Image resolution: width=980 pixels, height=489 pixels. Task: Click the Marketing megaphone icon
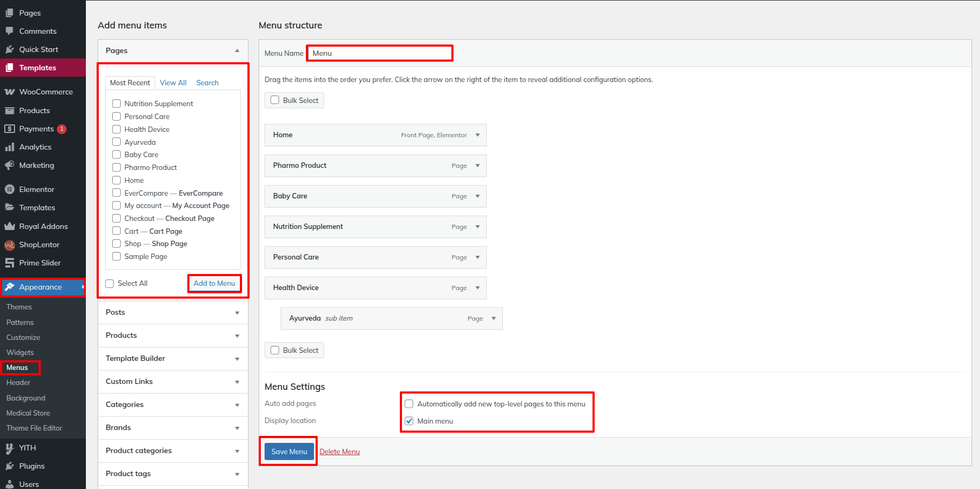(x=10, y=165)
